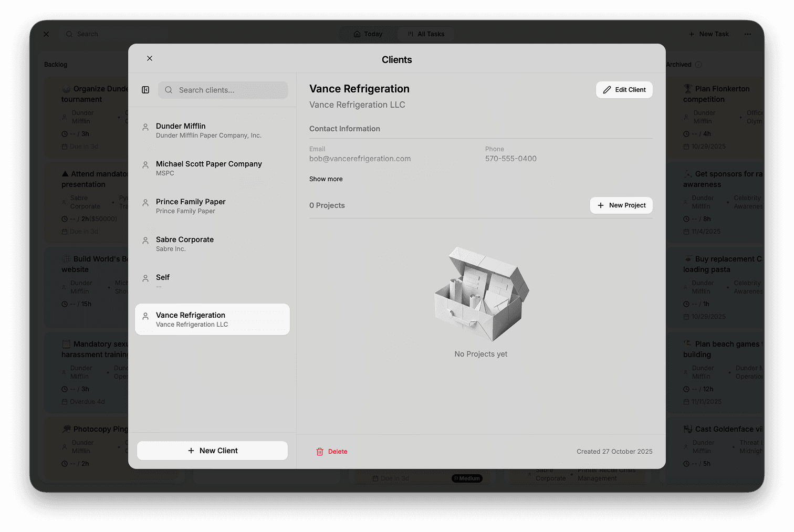Switch to the Today view
Viewport: 794px width, 532px height.
(x=368, y=34)
